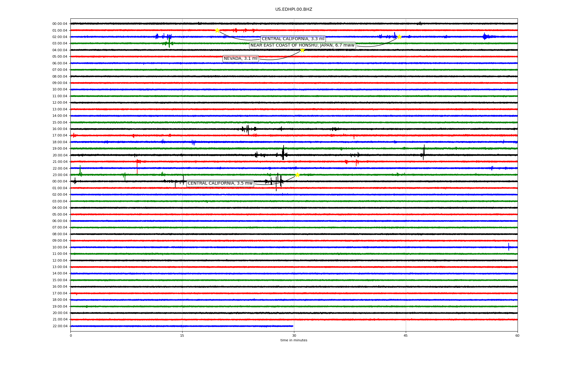Click the 60 tick on the x-axis
Viewport: 588px width, 368px height.
(x=517, y=335)
